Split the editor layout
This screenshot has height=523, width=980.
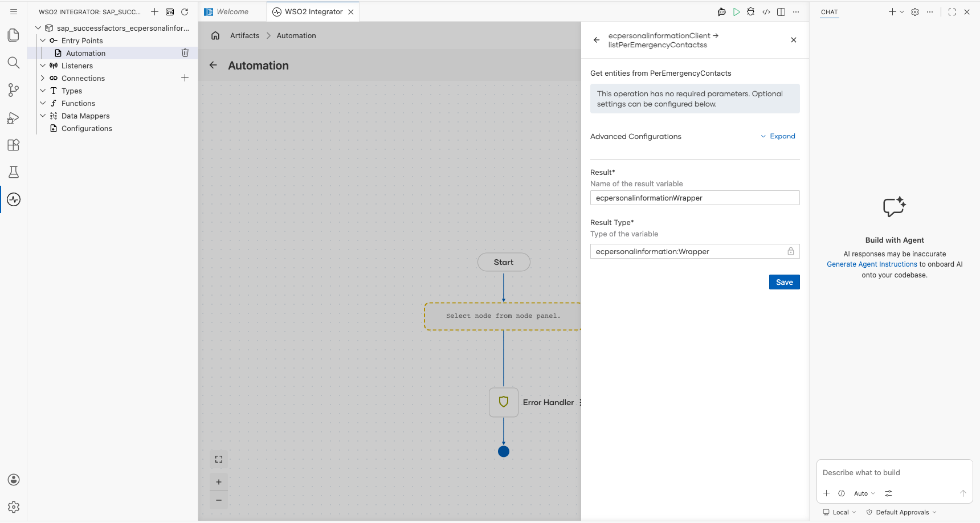(x=781, y=12)
